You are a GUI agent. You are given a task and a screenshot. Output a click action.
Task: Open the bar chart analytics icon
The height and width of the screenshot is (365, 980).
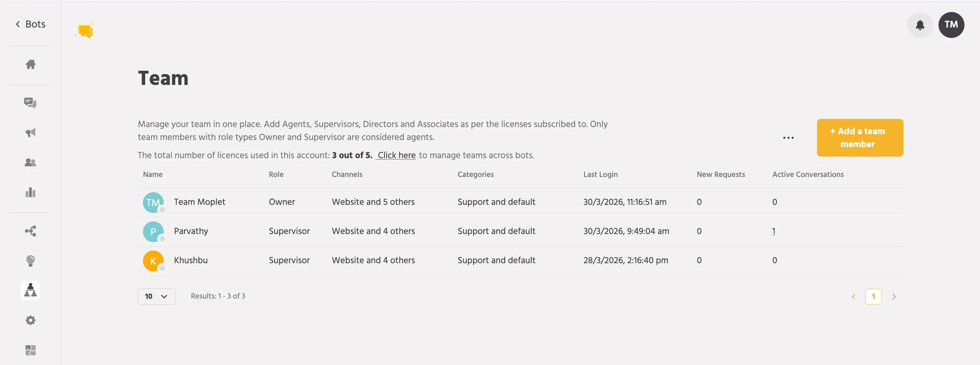pos(30,192)
